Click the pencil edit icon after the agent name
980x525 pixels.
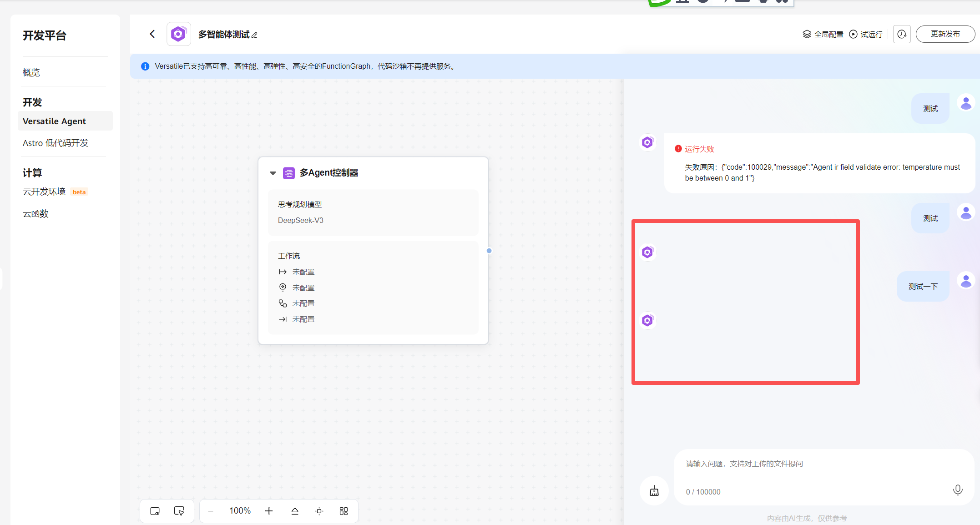pyautogui.click(x=254, y=35)
